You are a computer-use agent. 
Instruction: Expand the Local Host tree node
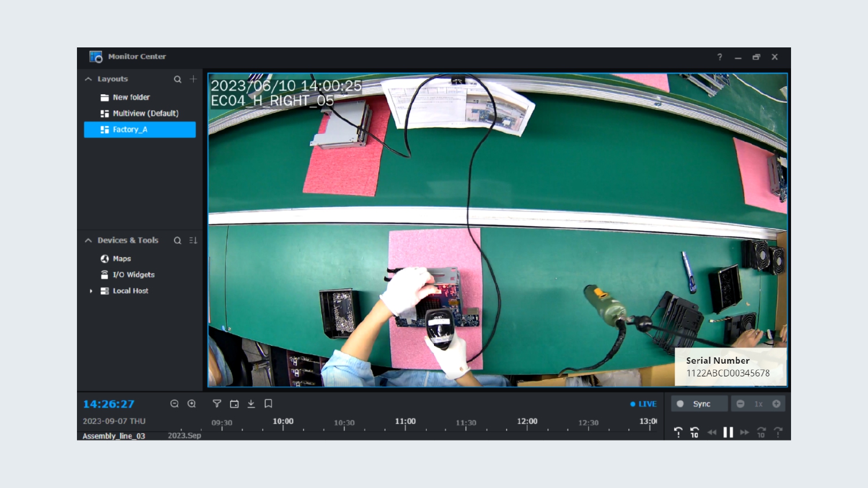click(x=91, y=291)
